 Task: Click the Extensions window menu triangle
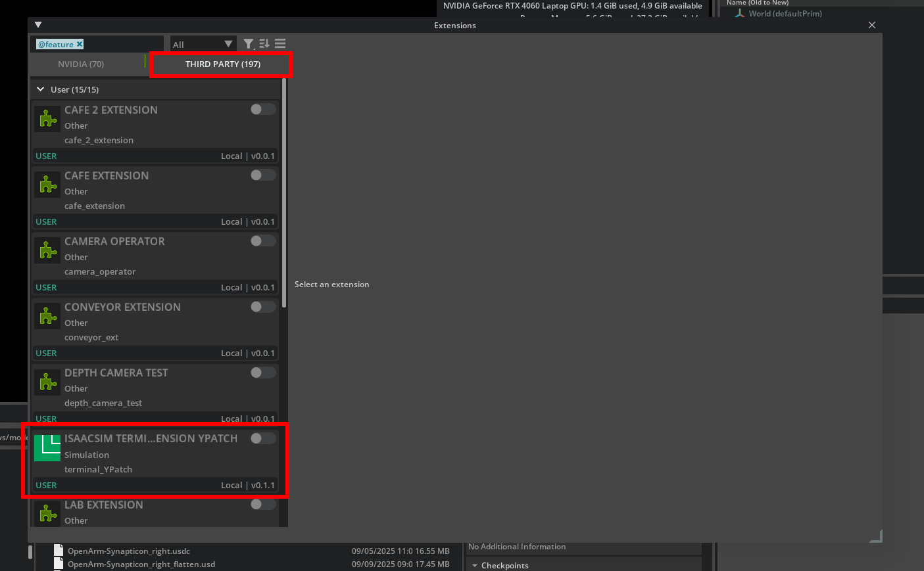click(x=38, y=25)
